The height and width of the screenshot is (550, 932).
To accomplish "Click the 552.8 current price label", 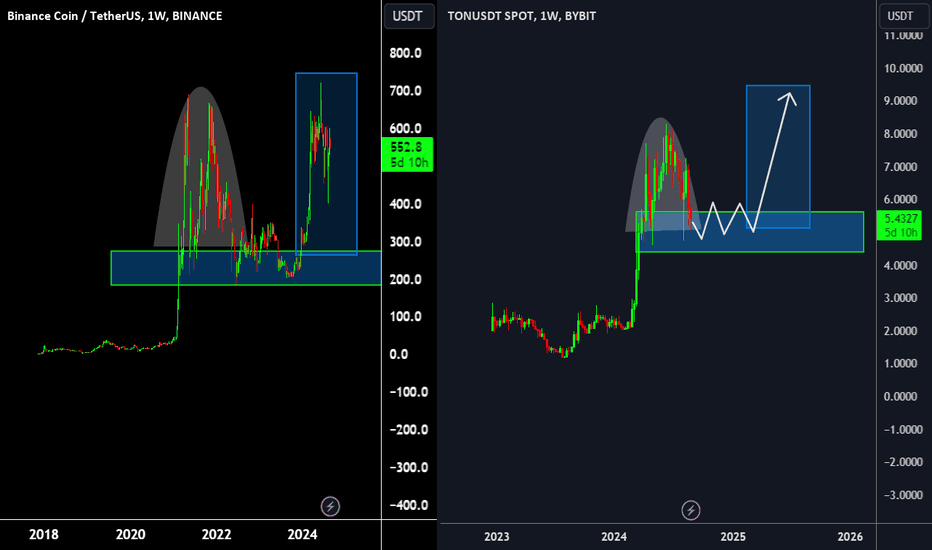I will 407,155.
